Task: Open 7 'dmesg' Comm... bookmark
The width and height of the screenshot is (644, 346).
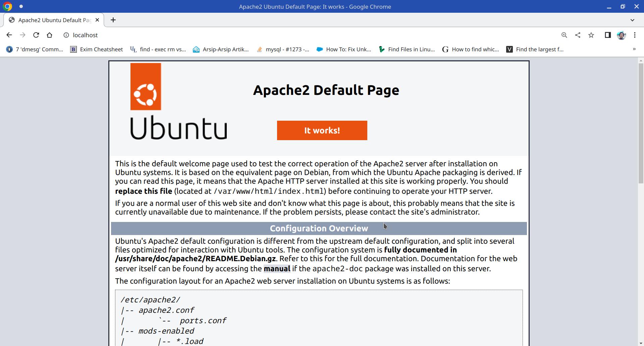Action: click(35, 49)
